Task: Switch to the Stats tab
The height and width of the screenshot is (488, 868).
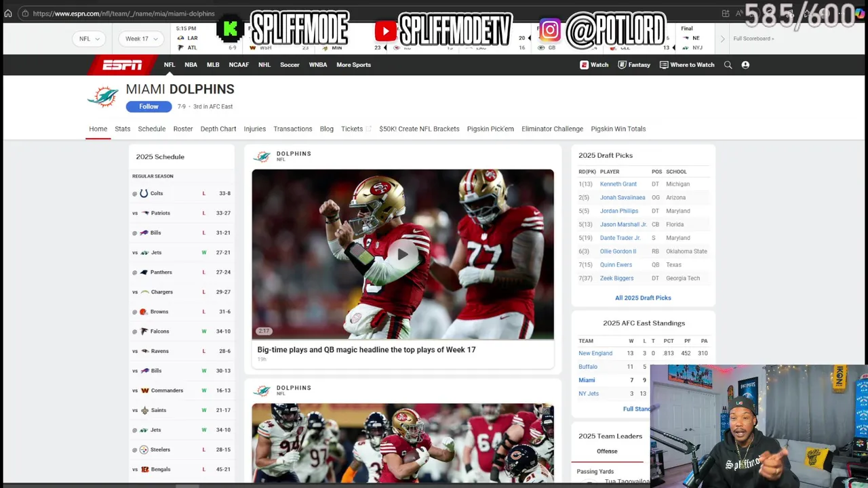Action: [x=123, y=129]
